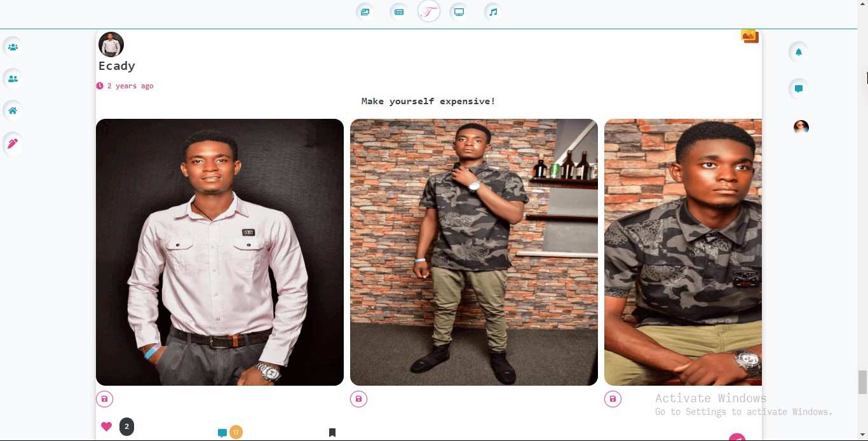
Task: Open the groups icon in left sidebar
Action: tap(13, 47)
